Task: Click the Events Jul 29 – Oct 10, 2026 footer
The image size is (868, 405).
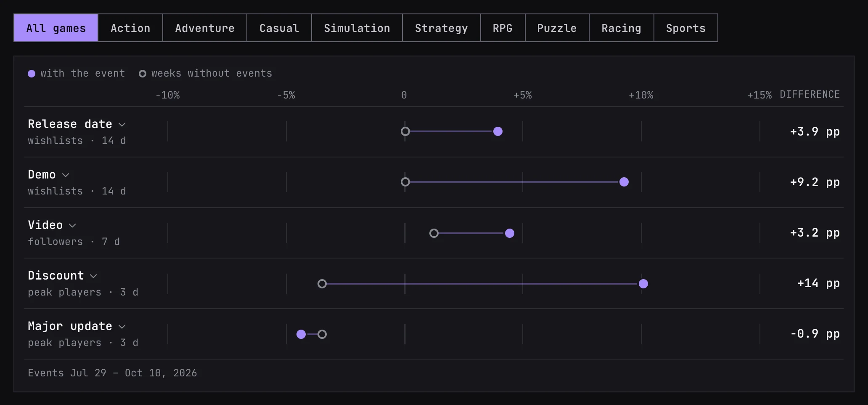Action: tap(112, 373)
